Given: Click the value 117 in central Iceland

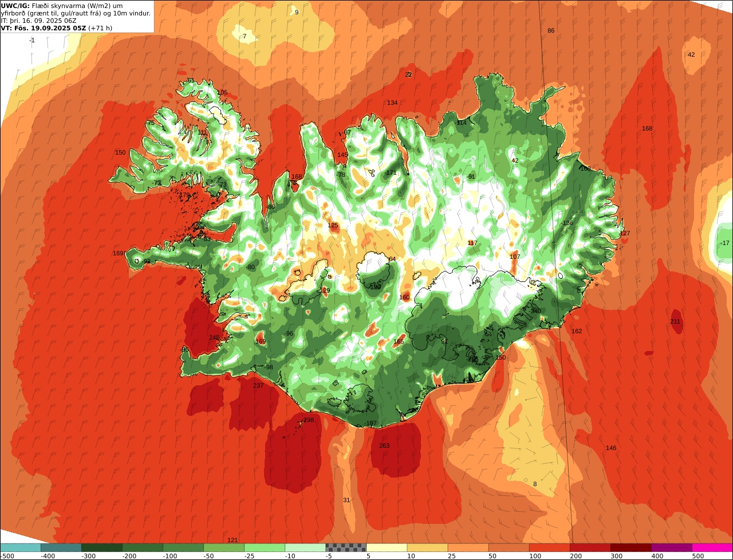Looking at the screenshot, I should (472, 243).
